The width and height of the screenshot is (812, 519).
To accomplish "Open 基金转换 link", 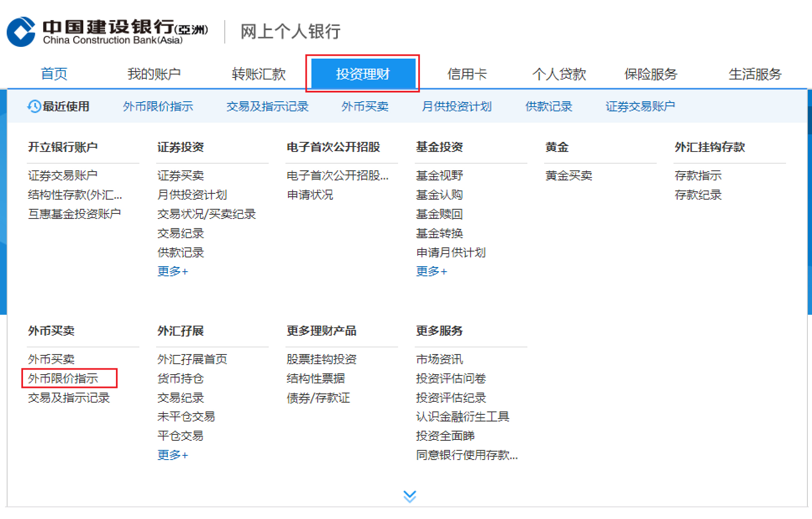I will [x=439, y=233].
